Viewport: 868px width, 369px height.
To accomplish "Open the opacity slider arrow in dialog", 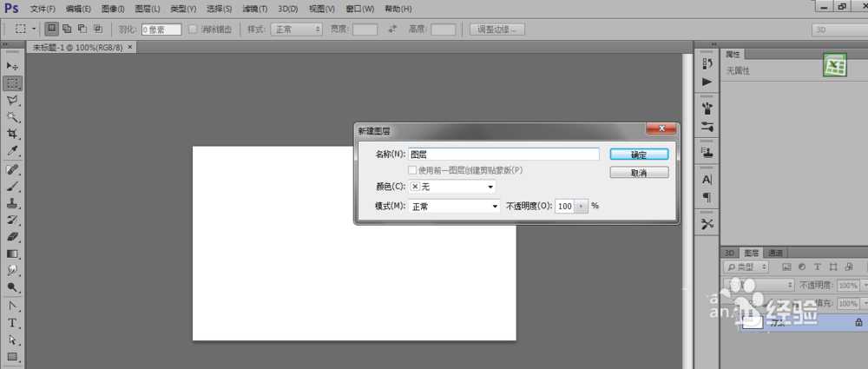I will point(582,207).
